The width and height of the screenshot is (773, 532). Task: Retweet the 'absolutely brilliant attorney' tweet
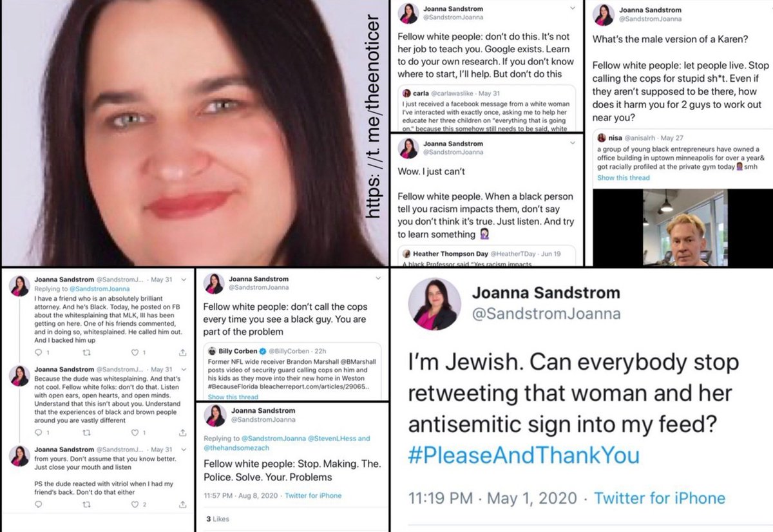[x=85, y=352]
